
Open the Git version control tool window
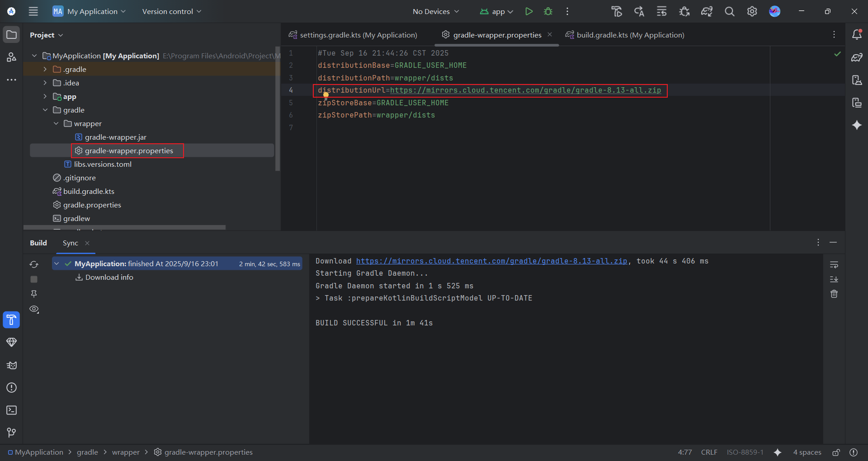(11, 433)
